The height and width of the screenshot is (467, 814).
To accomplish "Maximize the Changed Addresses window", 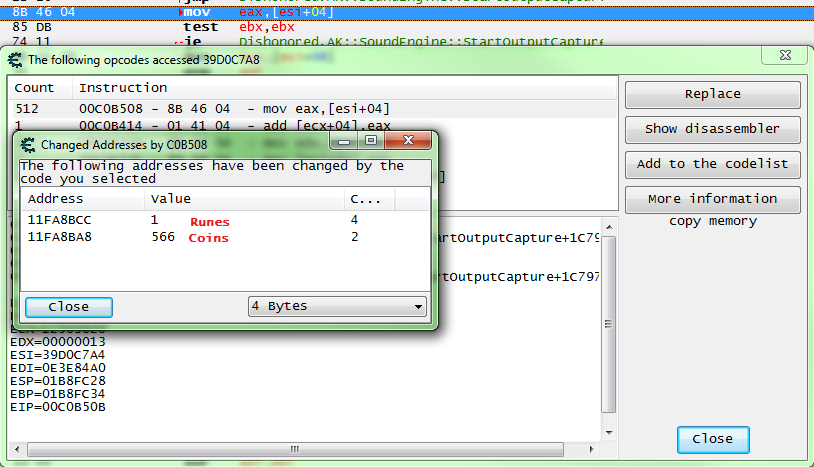I will coord(371,141).
